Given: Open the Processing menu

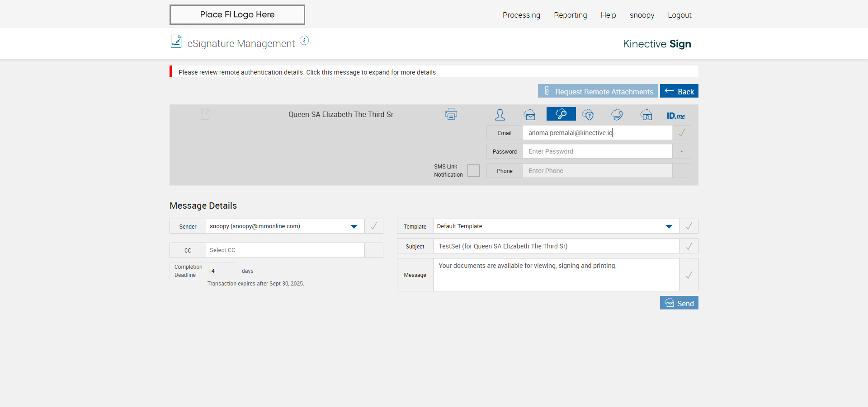Looking at the screenshot, I should click(521, 15).
